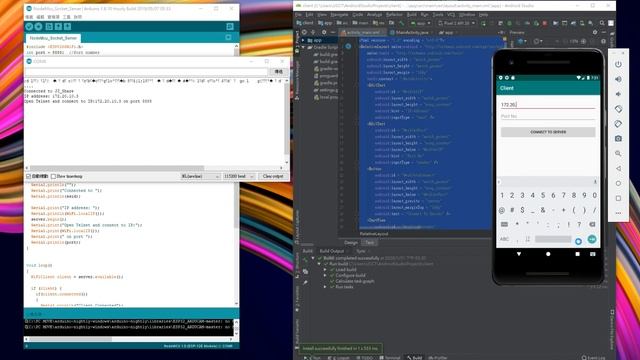Select the NodeMcu_Socket_Server sketch tab
The image size is (640, 360).
[x=53, y=38]
